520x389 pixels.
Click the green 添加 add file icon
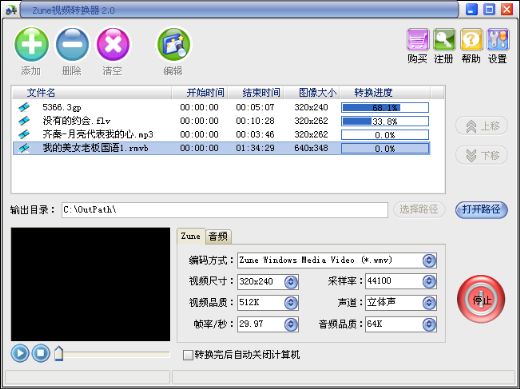pos(31,44)
